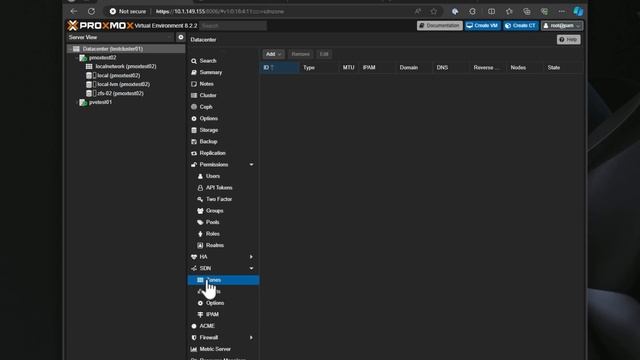Screen dimensions: 640x360
Task: Click the Groups icon
Action: click(x=200, y=211)
